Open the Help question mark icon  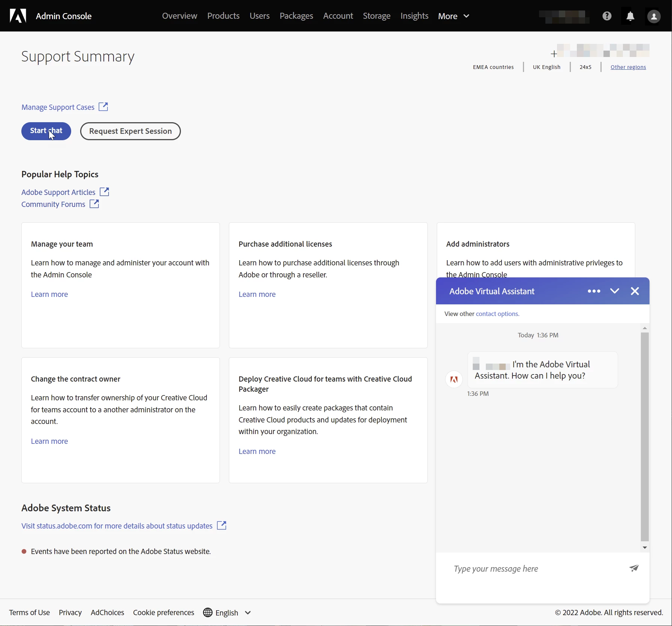pos(607,16)
